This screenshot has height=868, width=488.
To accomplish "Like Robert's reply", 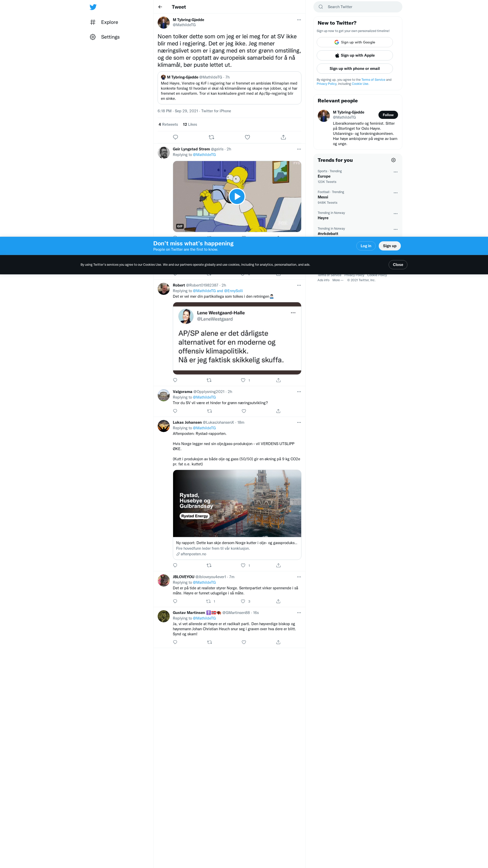I will [x=243, y=380].
